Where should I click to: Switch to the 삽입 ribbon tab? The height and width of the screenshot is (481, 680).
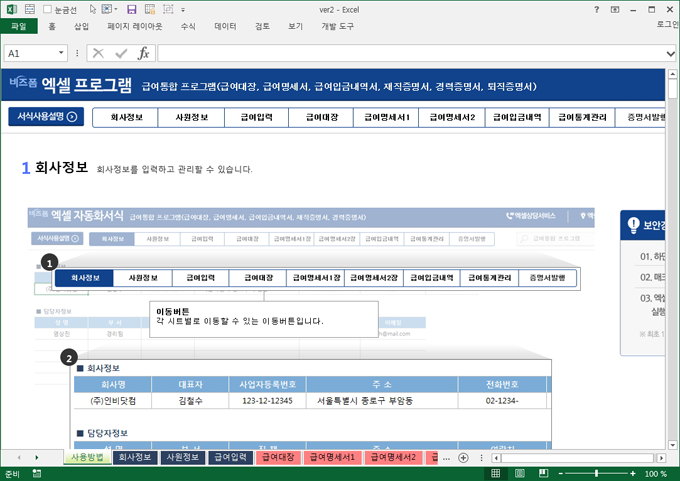coord(81,26)
